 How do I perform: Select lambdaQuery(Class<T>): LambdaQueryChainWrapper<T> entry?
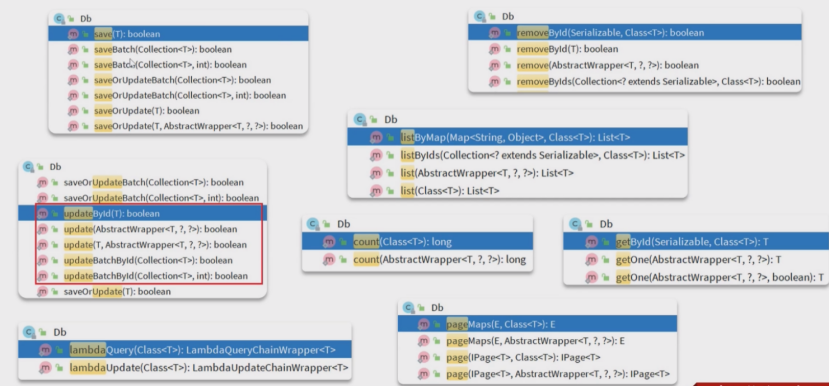tap(185, 350)
